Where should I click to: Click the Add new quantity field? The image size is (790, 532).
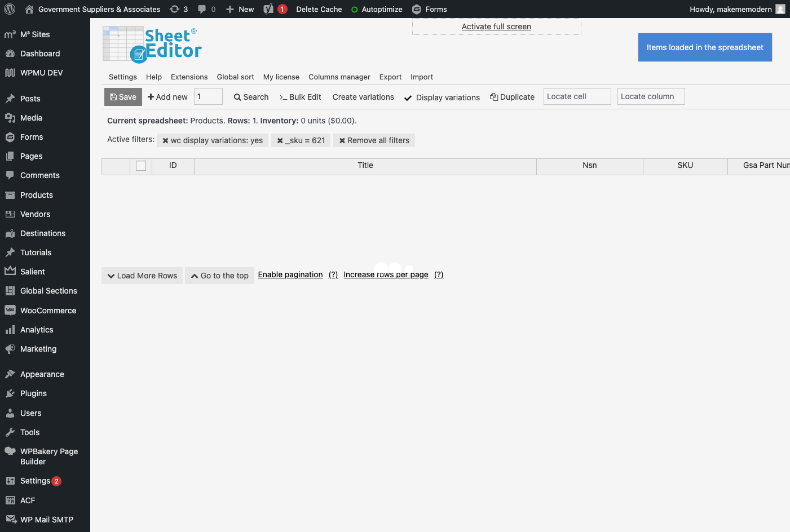[208, 96]
